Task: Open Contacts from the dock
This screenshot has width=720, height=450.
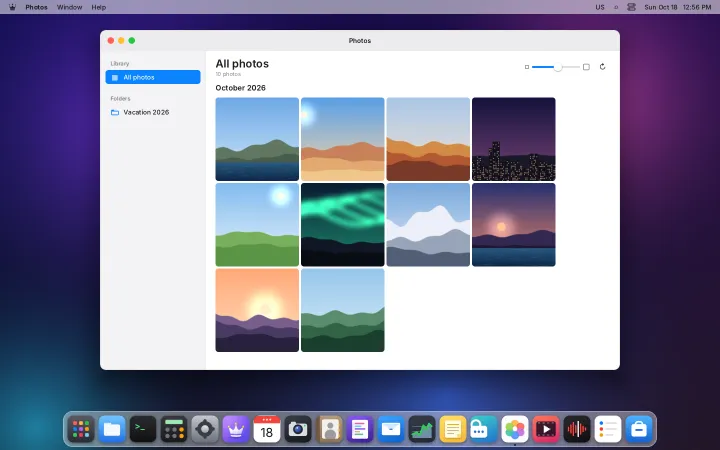Action: pyautogui.click(x=329, y=429)
